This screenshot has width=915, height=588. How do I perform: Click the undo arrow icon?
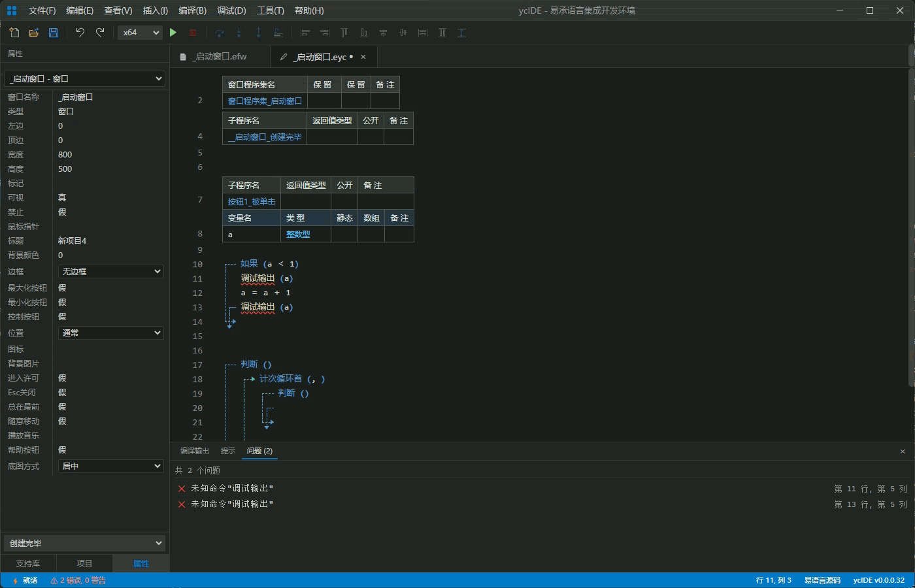pos(80,33)
